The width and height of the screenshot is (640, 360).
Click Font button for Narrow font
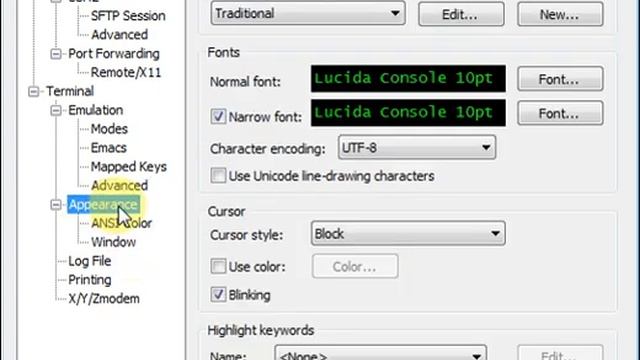(560, 113)
